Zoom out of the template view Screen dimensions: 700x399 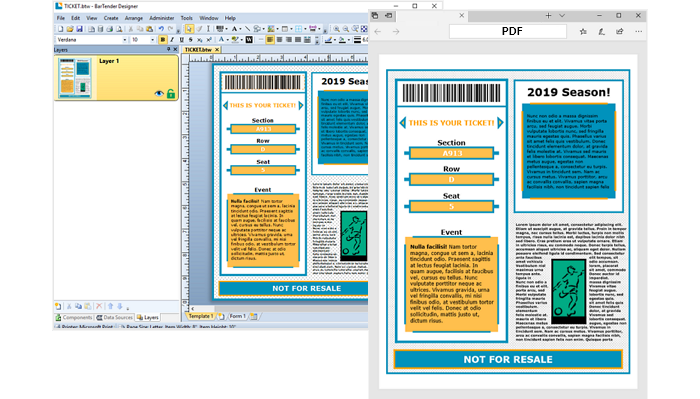point(346,29)
